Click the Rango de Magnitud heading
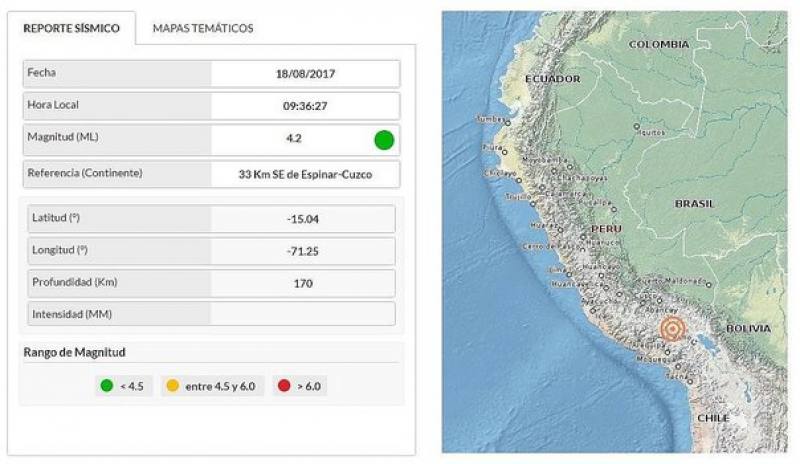 74,352
